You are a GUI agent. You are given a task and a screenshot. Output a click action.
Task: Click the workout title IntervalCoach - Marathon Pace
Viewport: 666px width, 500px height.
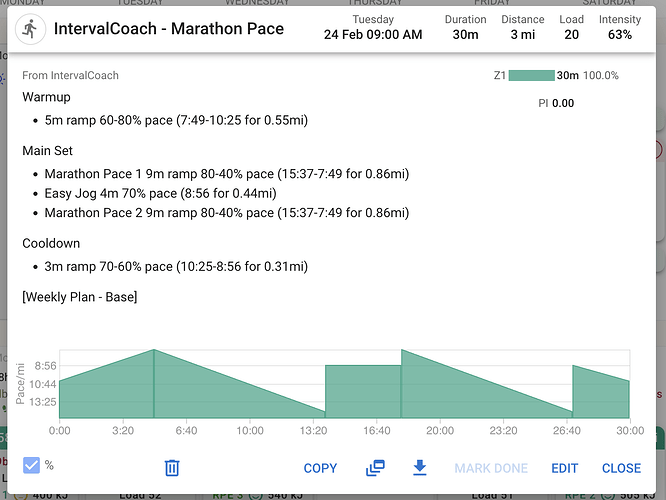[x=169, y=28]
